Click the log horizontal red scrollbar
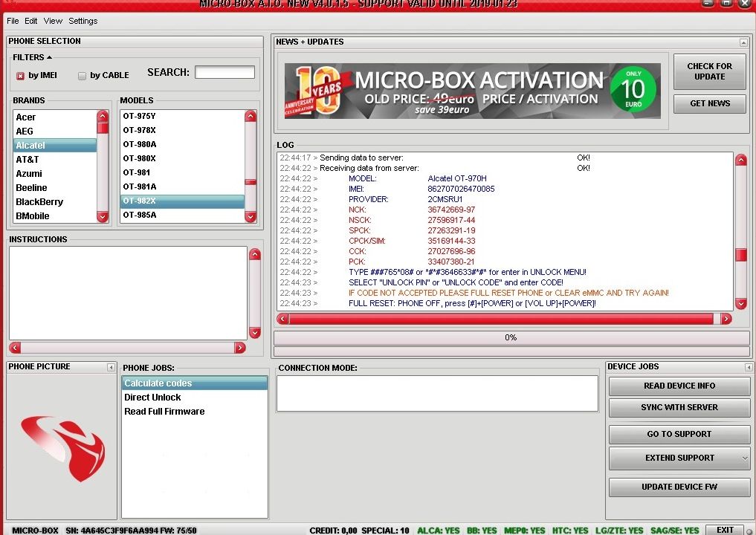Viewport: 756px width, 535px height. [x=501, y=319]
